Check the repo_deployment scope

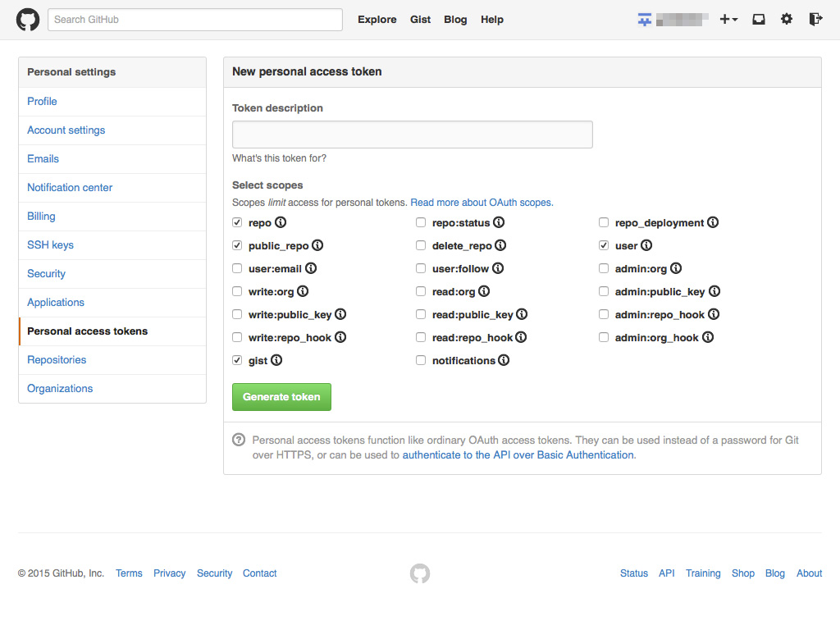coord(604,222)
